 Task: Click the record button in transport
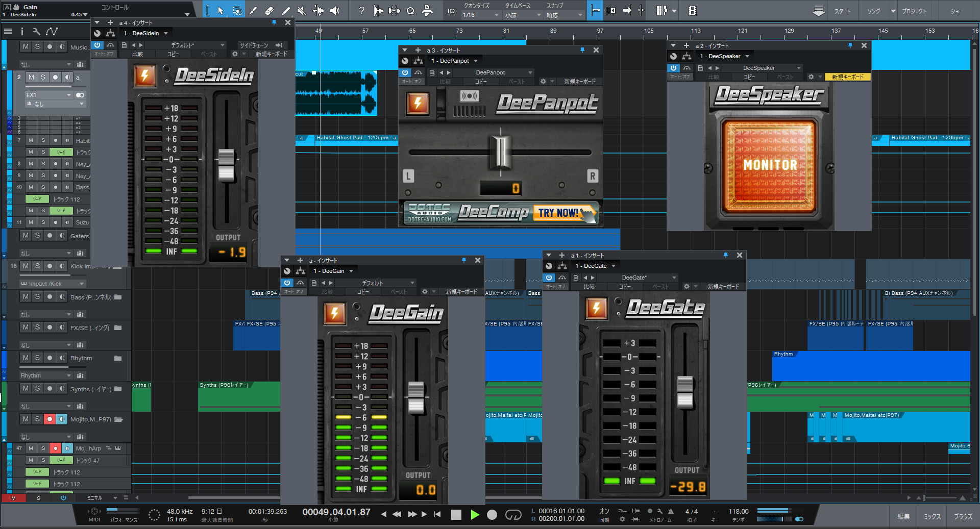point(492,515)
